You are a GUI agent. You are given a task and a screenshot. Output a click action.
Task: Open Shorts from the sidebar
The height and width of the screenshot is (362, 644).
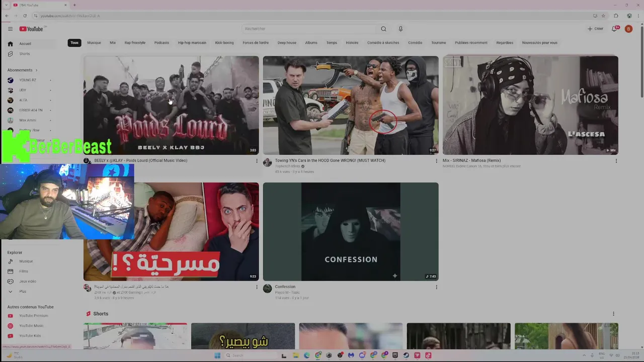pyautogui.click(x=31, y=54)
